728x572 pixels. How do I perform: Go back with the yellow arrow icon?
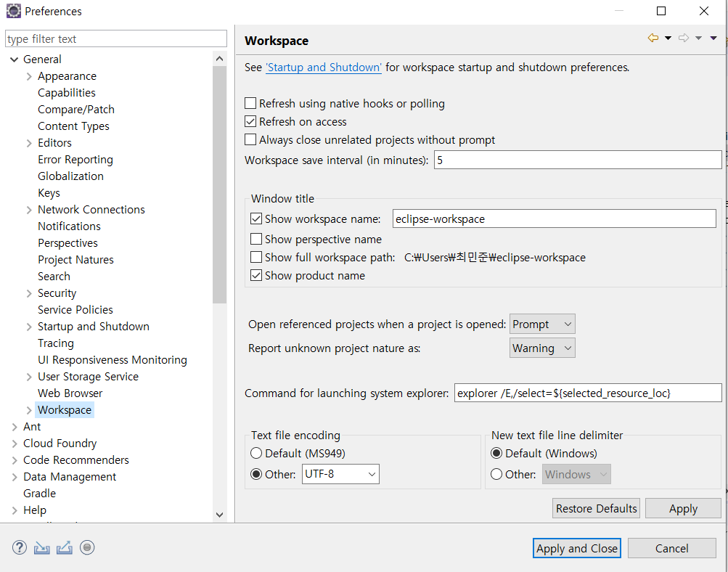coord(653,38)
